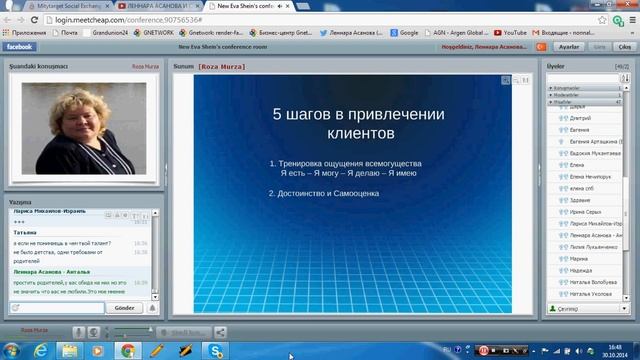
Task: Click member list scrollbar down arrow
Action: 626,298
